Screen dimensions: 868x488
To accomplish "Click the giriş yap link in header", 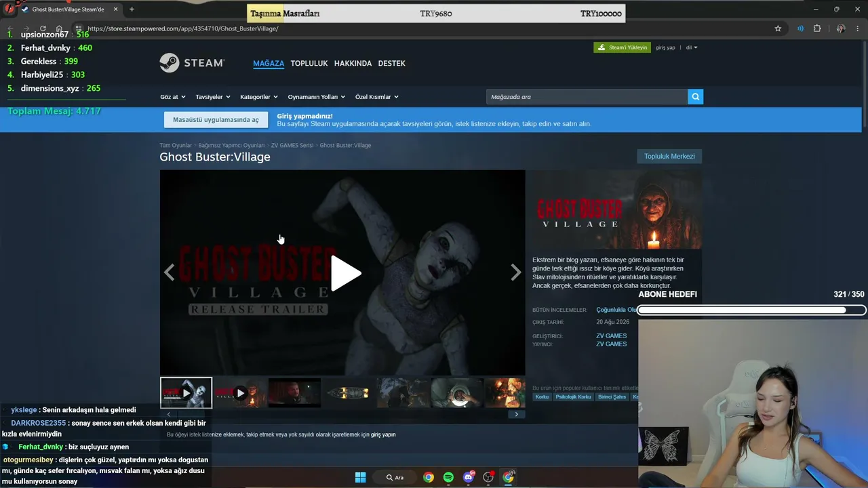I will pyautogui.click(x=665, y=47).
